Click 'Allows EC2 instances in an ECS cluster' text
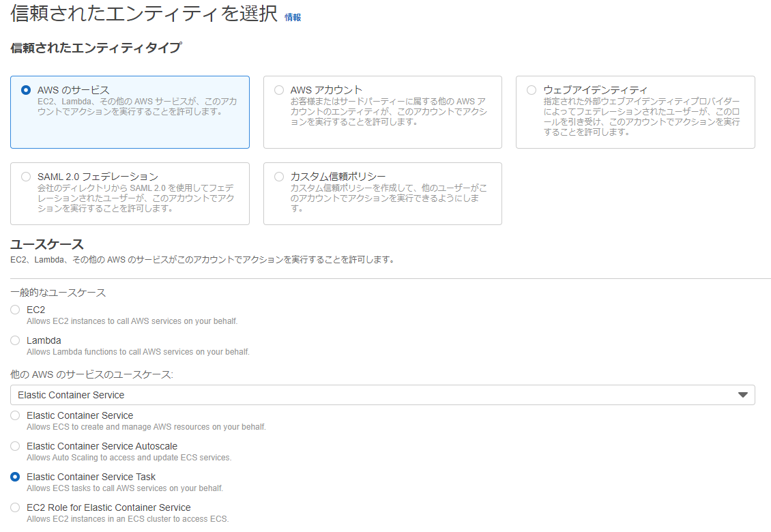Viewport: 771px width, 532px height. 128,519
